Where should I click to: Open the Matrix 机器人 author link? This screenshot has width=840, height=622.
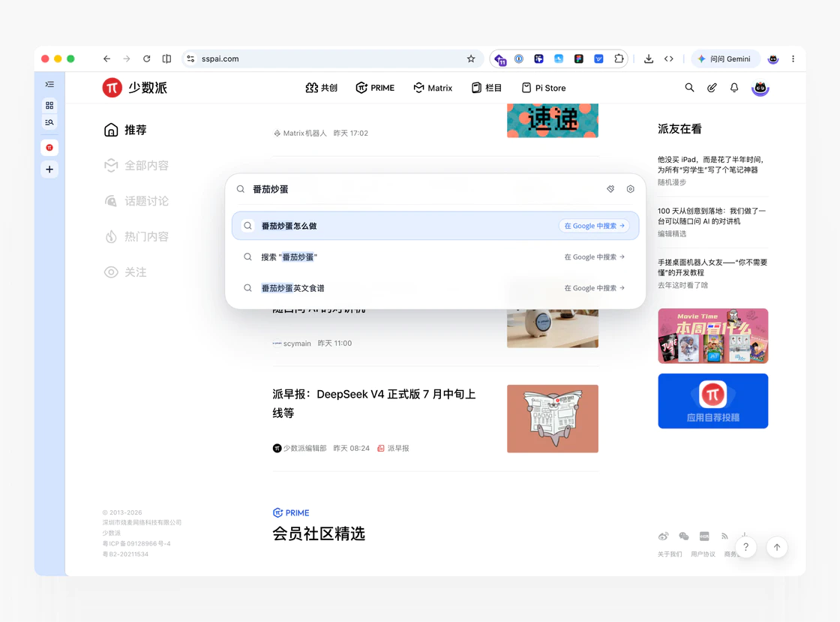click(x=300, y=134)
